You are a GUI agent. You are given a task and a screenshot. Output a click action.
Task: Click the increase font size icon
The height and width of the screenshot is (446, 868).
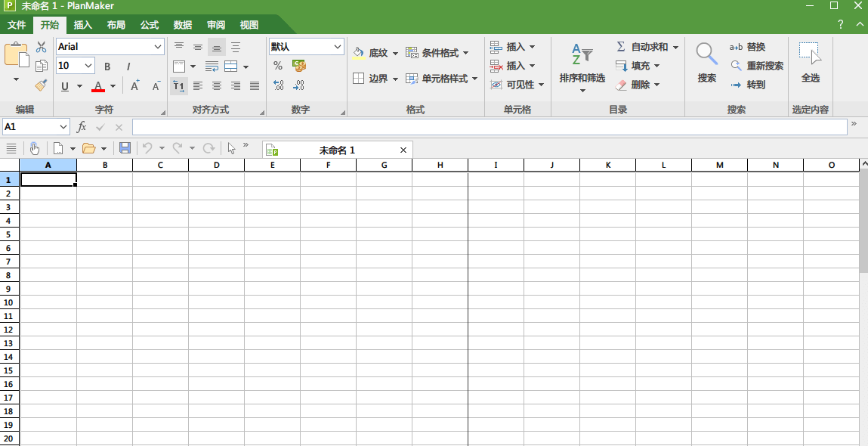[134, 86]
